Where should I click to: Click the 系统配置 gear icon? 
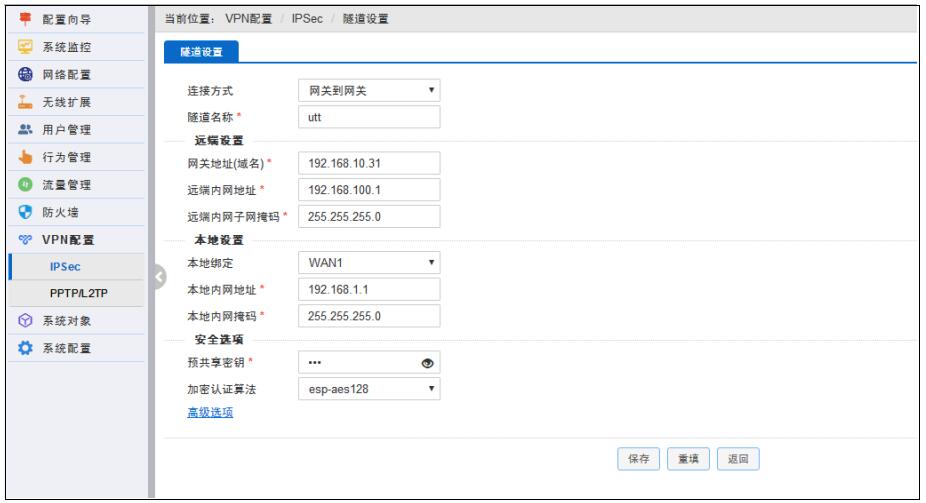point(25,348)
